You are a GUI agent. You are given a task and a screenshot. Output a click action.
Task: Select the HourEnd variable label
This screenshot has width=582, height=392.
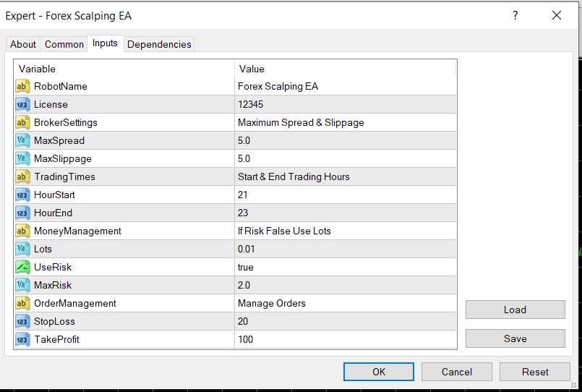pyautogui.click(x=53, y=213)
